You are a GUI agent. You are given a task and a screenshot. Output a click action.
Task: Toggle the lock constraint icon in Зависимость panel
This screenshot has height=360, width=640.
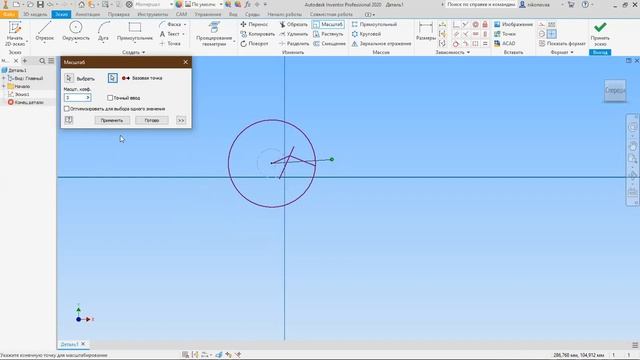[x=485, y=24]
